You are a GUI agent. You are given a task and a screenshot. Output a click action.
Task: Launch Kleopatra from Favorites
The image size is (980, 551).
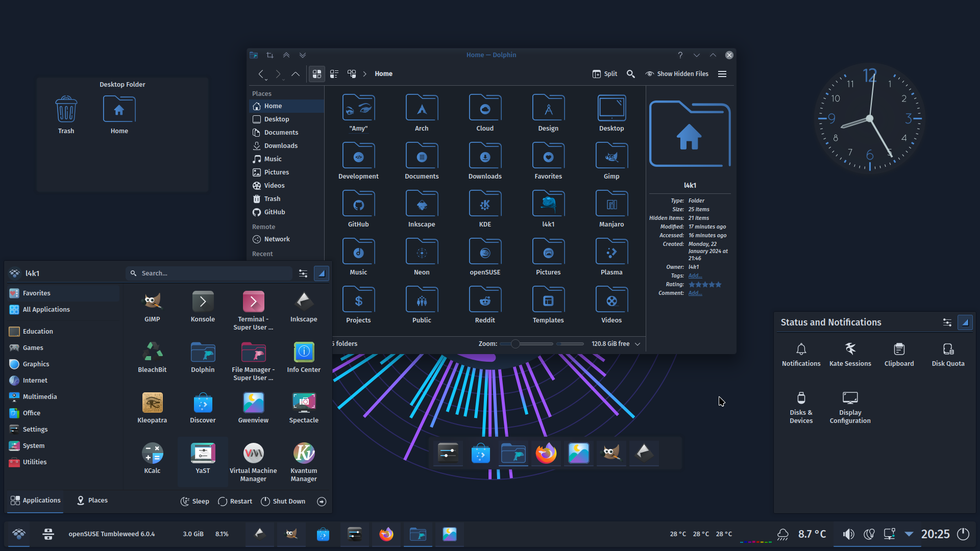tap(152, 408)
